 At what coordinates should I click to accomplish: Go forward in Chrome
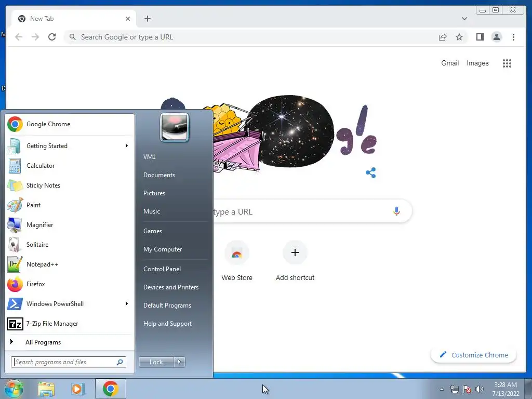point(35,37)
